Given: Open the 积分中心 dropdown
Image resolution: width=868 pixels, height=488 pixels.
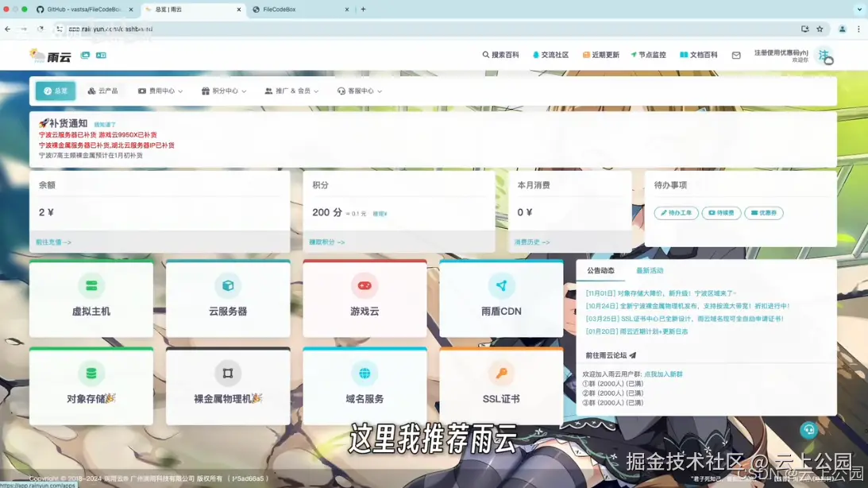Looking at the screenshot, I should pyautogui.click(x=224, y=90).
